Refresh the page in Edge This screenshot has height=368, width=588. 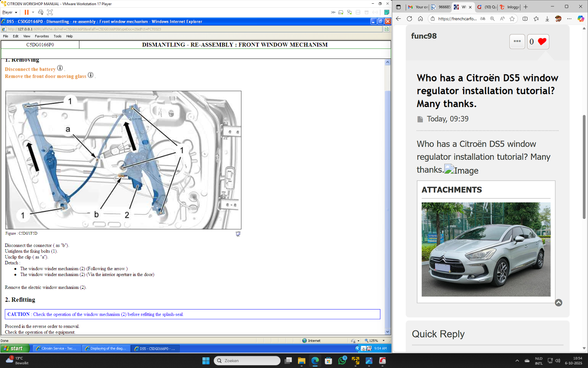tap(409, 19)
